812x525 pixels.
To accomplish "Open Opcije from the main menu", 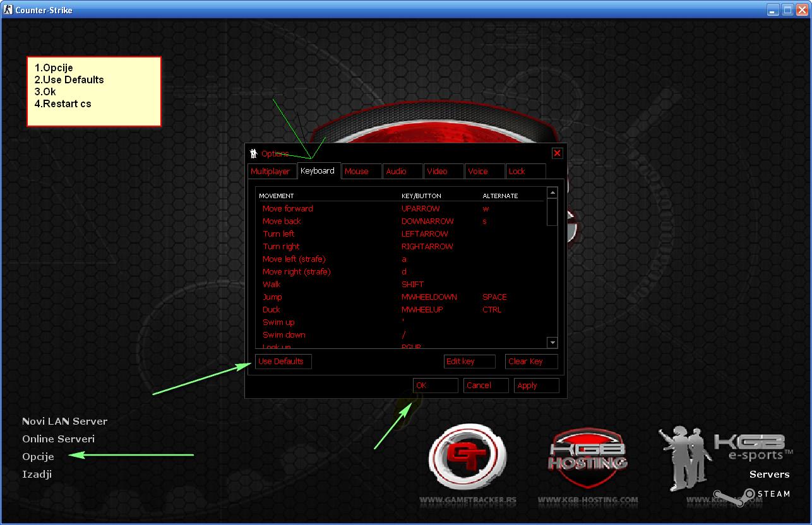I will pos(38,457).
